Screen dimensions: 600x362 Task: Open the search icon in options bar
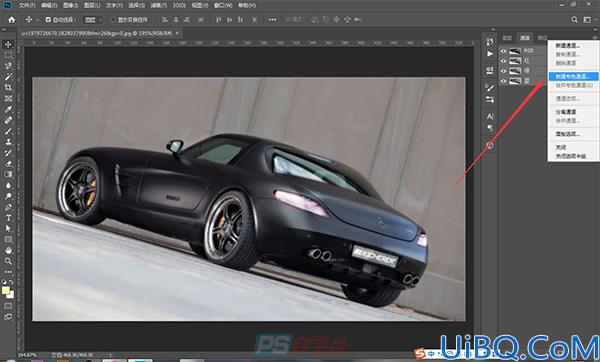[574, 20]
